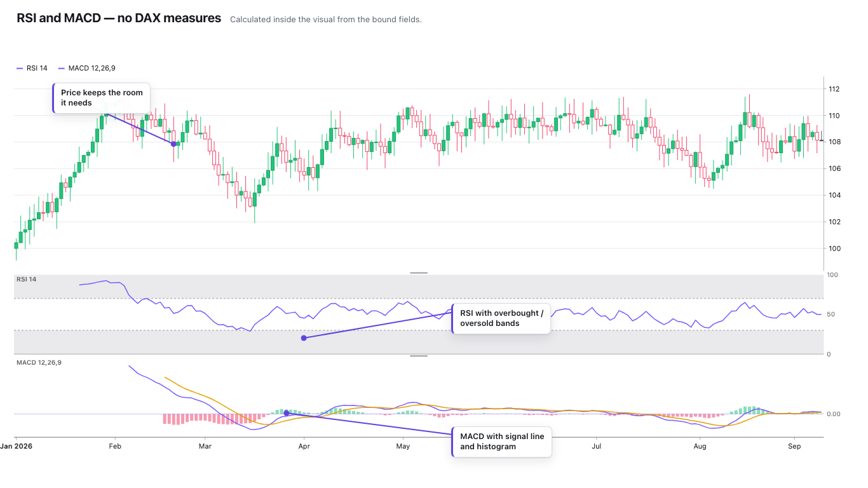Click the pane divider handle above MACD panel
This screenshot has width=868, height=488.
[419, 356]
